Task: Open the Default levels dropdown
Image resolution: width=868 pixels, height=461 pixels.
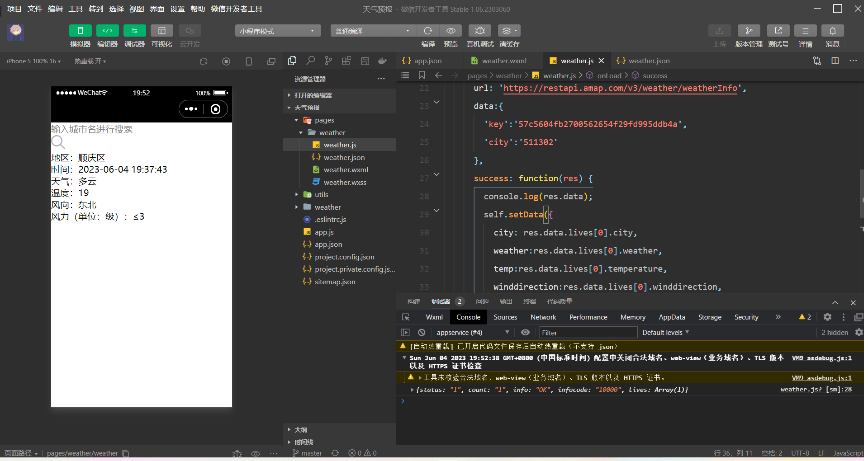Action: click(665, 332)
